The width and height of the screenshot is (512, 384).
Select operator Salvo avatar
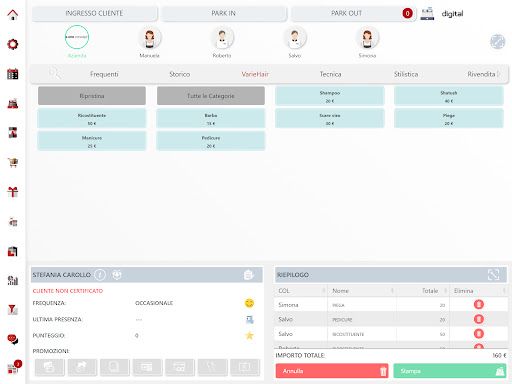pos(295,38)
